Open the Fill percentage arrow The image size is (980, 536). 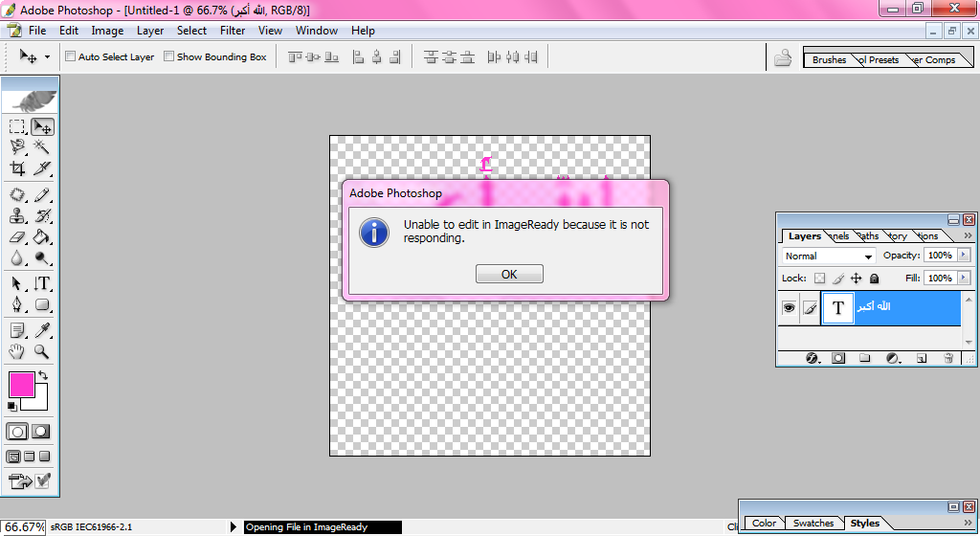click(963, 278)
